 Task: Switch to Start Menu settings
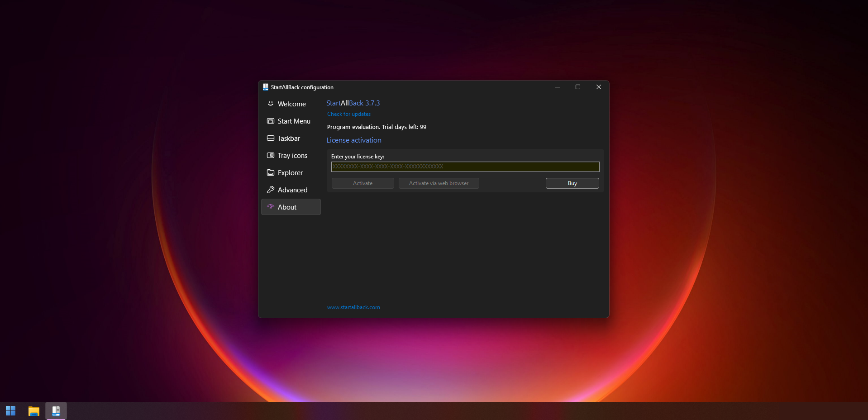tap(291, 121)
